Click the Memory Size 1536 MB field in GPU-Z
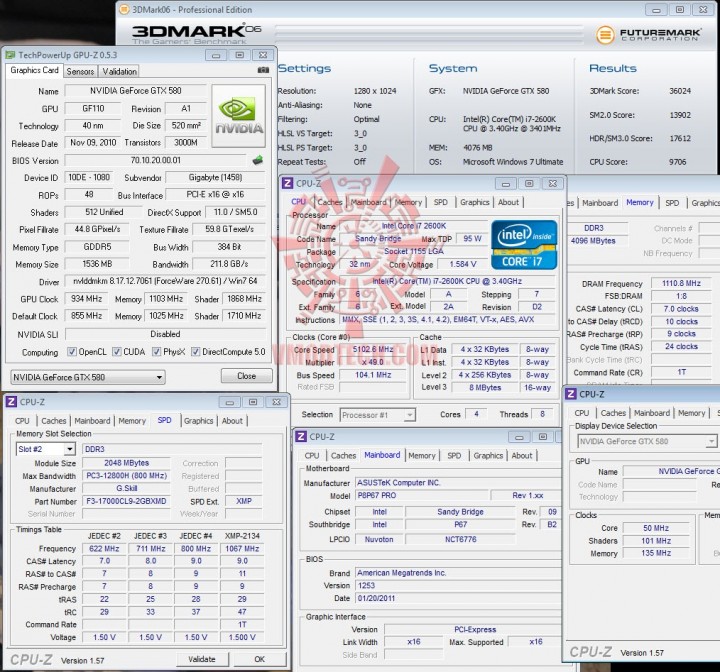 coord(97,264)
